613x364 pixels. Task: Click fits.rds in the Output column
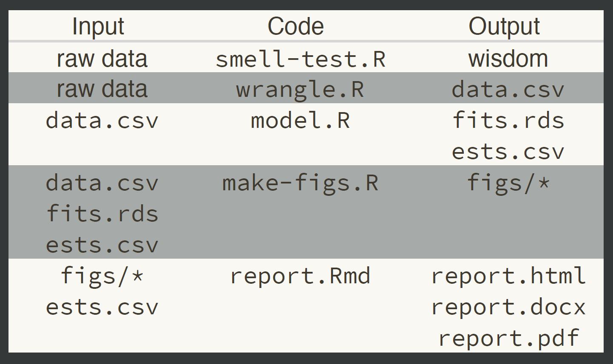point(508,120)
